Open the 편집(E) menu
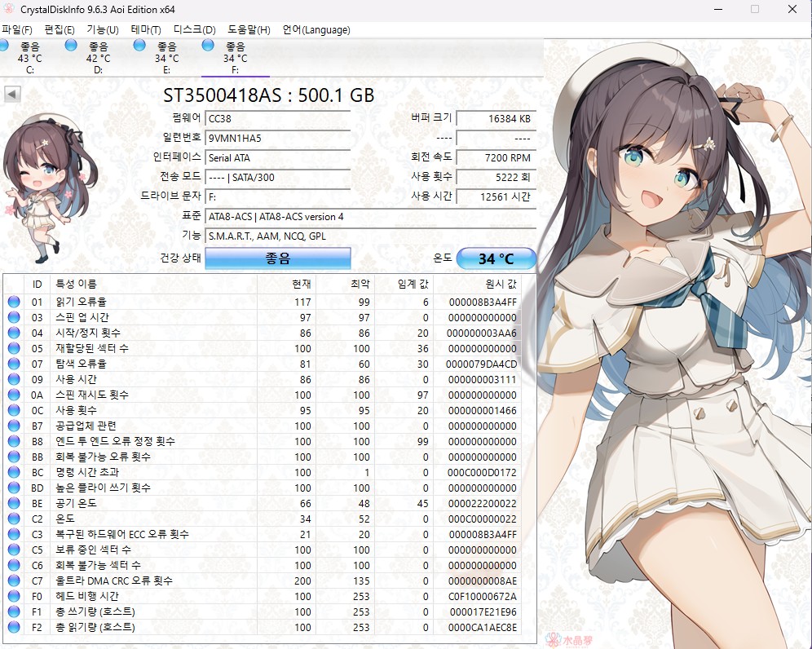 click(x=60, y=29)
